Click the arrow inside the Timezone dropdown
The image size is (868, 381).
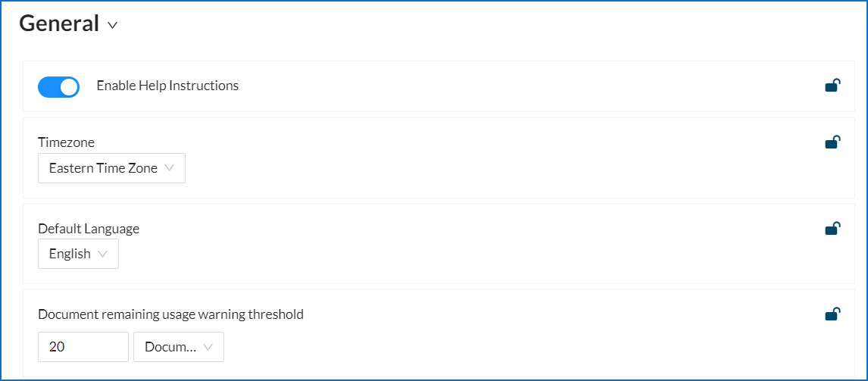(x=169, y=168)
